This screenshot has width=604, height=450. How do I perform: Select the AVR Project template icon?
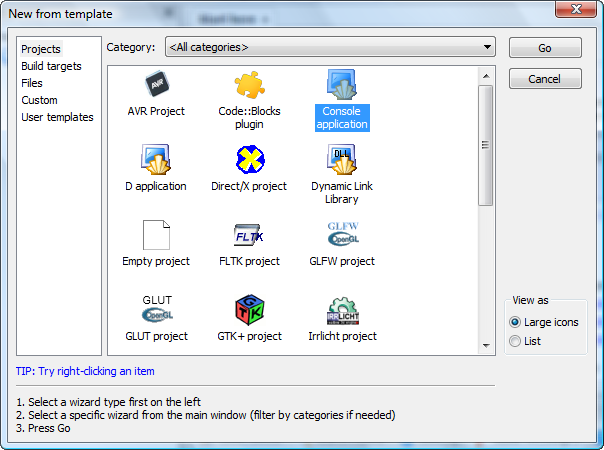point(156,86)
